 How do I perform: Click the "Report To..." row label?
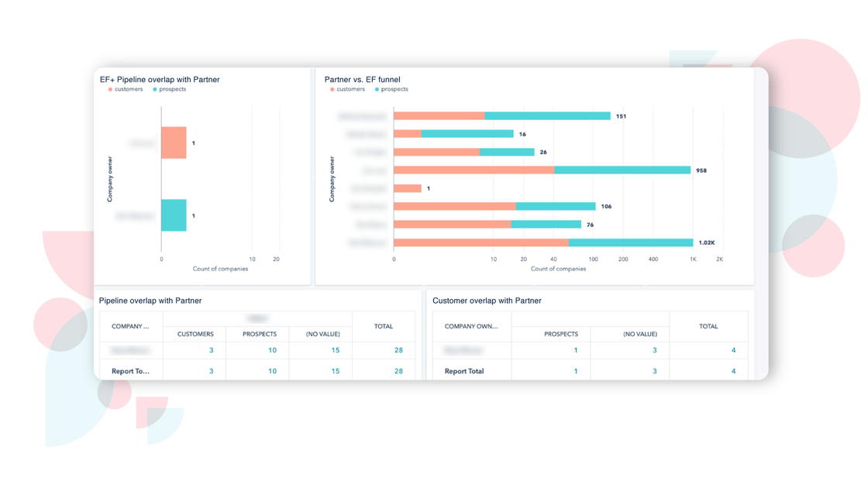130,372
